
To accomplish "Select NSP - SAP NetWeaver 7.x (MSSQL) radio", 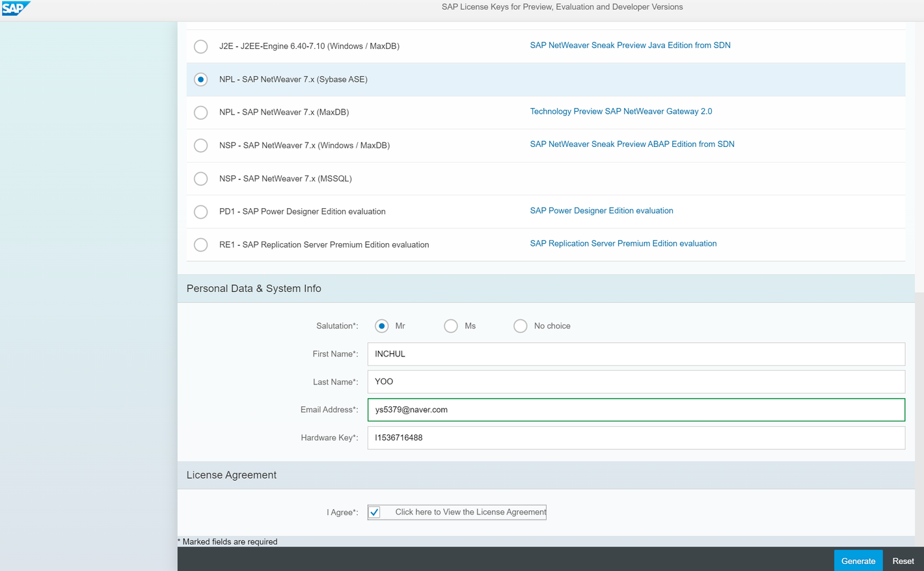I will (x=201, y=179).
